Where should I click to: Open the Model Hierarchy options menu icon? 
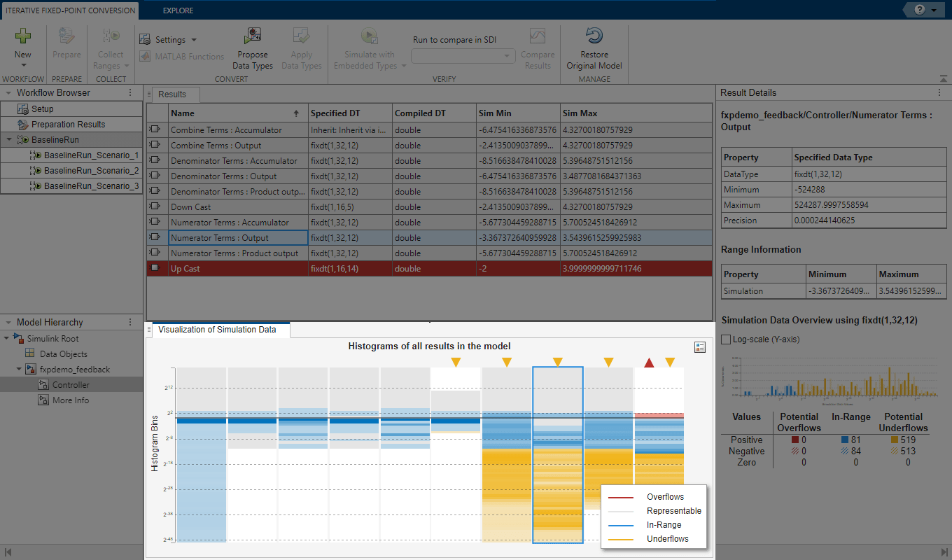click(x=130, y=322)
